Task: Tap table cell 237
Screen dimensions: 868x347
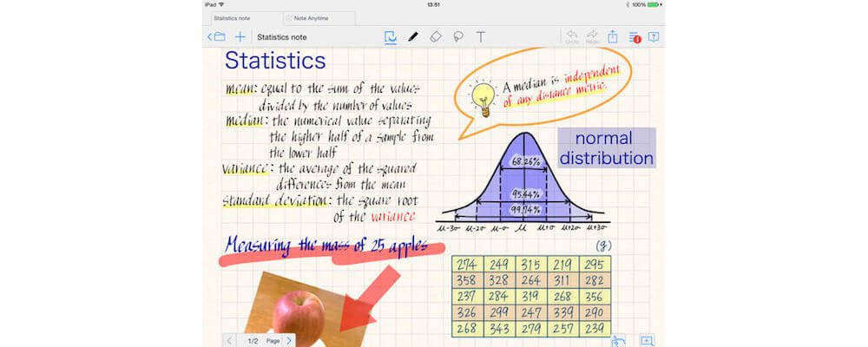Action: [467, 296]
